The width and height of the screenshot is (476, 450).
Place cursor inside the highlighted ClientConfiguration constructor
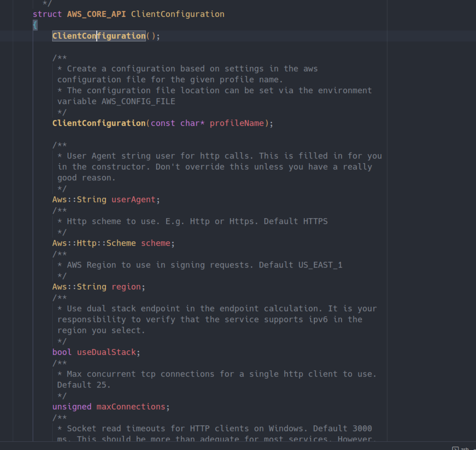pyautogui.click(x=99, y=36)
